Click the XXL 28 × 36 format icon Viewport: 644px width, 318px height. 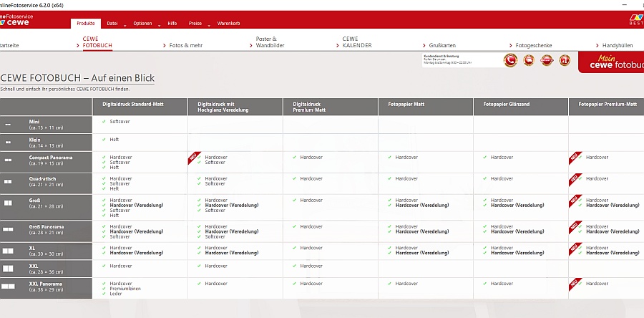pos(8,269)
